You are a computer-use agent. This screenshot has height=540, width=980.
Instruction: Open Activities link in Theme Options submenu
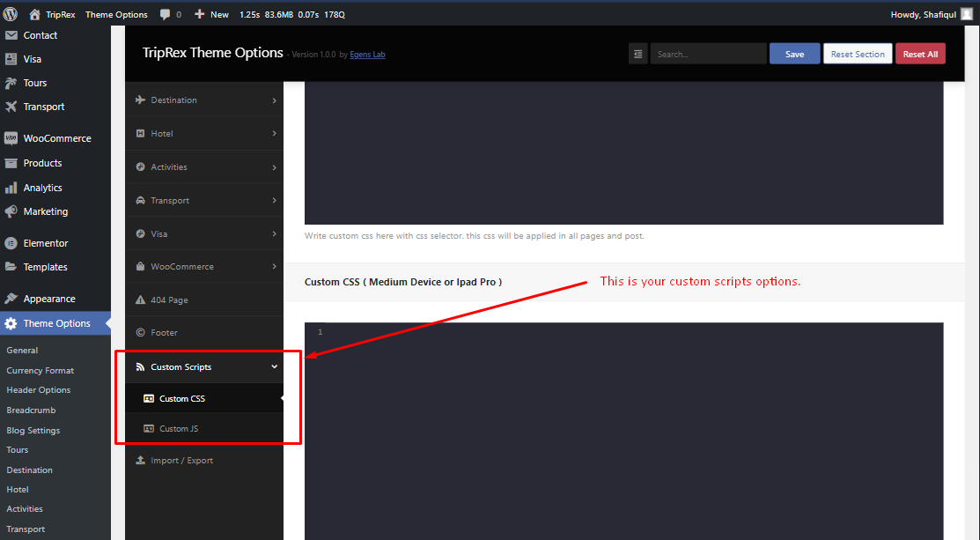pyautogui.click(x=25, y=509)
